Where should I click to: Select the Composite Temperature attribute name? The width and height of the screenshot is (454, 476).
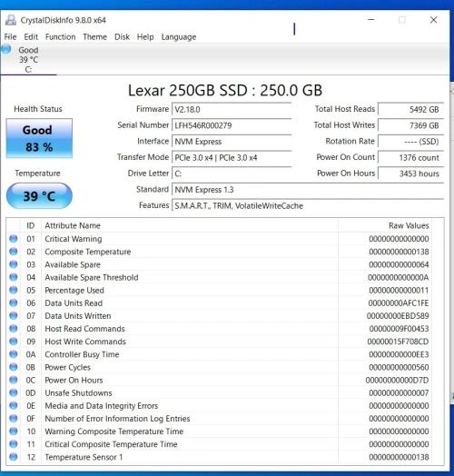88,252
